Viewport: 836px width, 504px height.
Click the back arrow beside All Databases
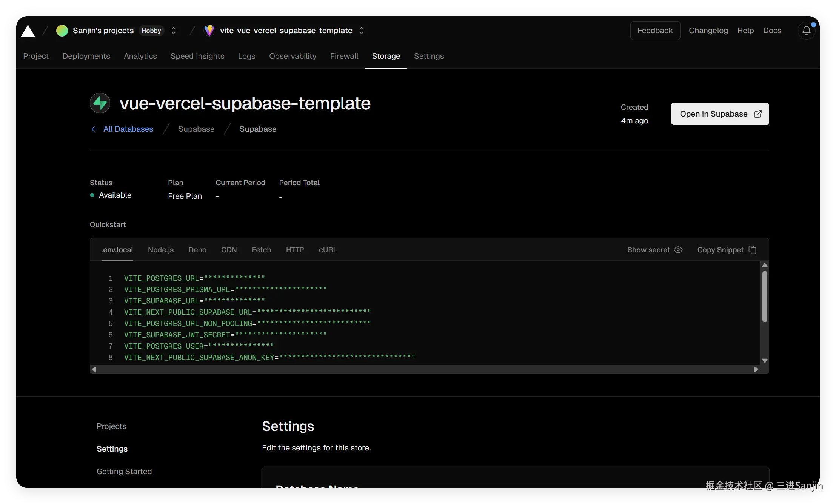94,129
